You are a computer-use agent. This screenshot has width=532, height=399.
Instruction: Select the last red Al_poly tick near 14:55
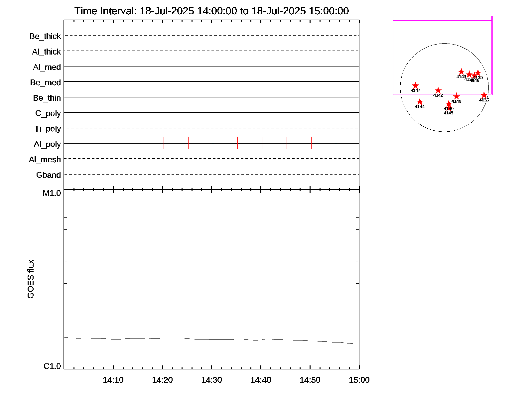point(336,143)
